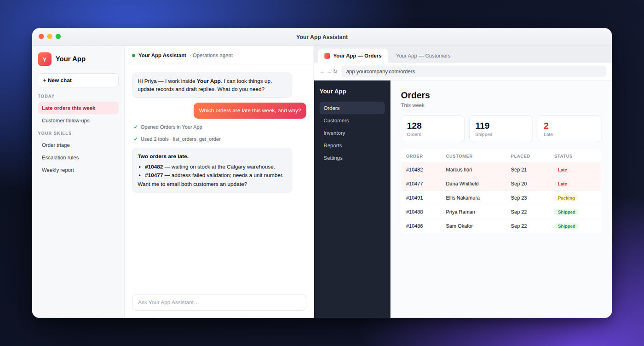The image size is (644, 346).
Task: Click the 2 Late stat card
Action: [x=569, y=129]
